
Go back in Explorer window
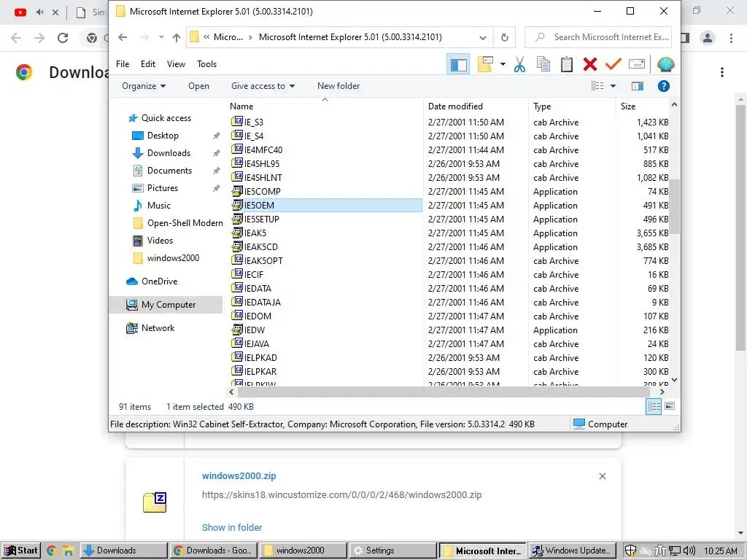click(x=123, y=37)
